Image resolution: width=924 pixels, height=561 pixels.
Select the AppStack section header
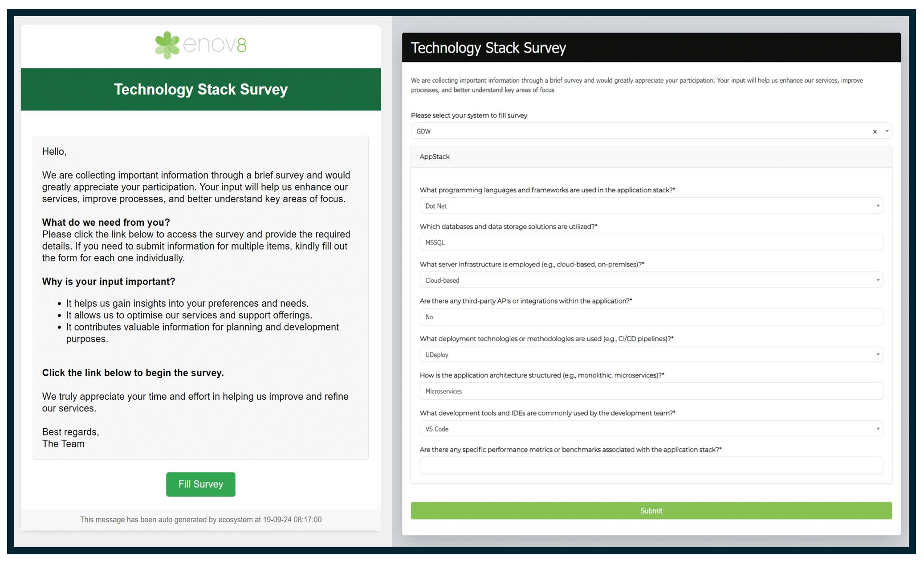(x=435, y=157)
